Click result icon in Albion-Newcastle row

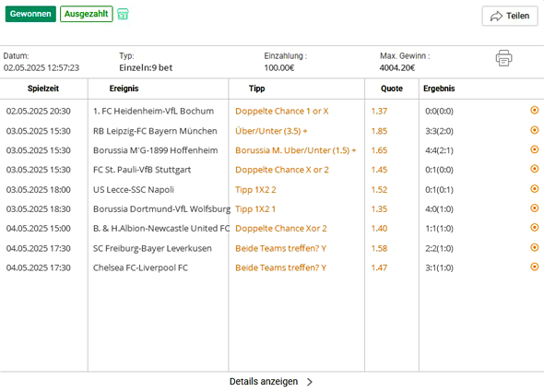(x=534, y=228)
